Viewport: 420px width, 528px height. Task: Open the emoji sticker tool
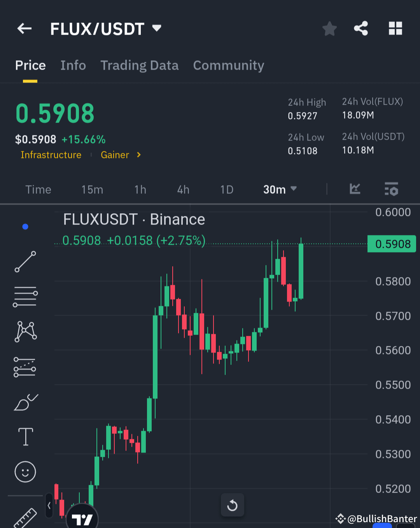click(25, 472)
